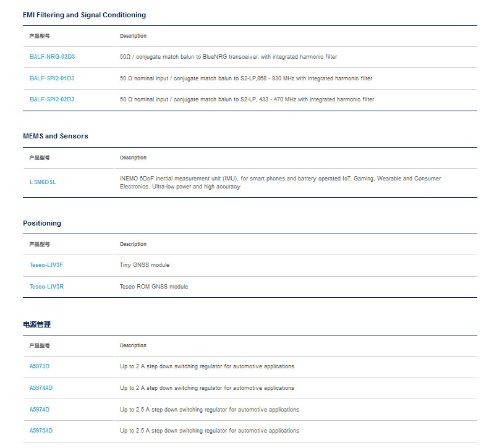502x448 pixels.
Task: Click the Description header in the MEMS and Sensors table
Action: pyautogui.click(x=133, y=158)
